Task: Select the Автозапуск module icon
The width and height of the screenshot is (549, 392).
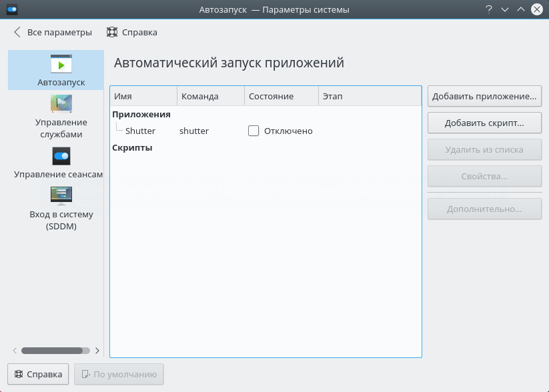Action: tap(61, 64)
